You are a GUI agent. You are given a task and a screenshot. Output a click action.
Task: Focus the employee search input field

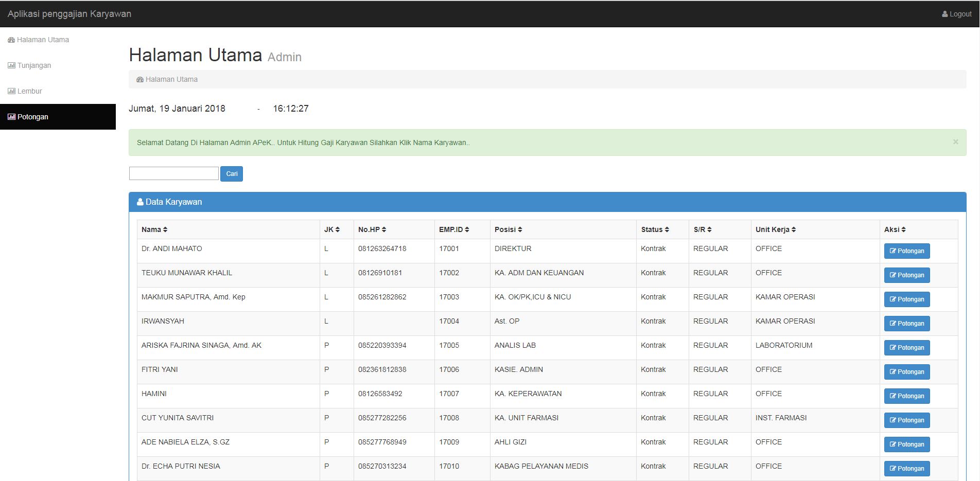pos(174,173)
